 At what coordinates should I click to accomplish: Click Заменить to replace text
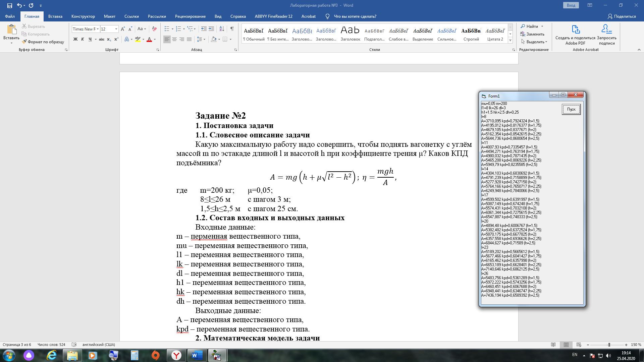pyautogui.click(x=532, y=34)
